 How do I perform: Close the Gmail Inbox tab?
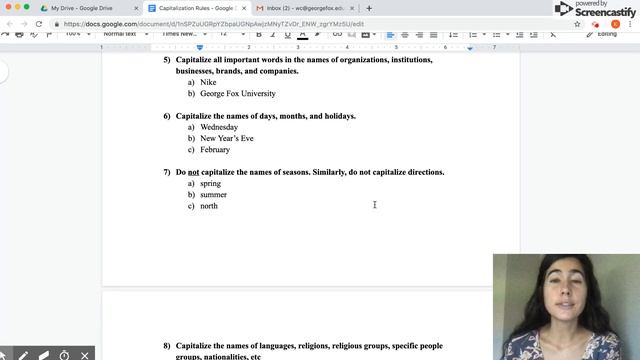tap(352, 8)
